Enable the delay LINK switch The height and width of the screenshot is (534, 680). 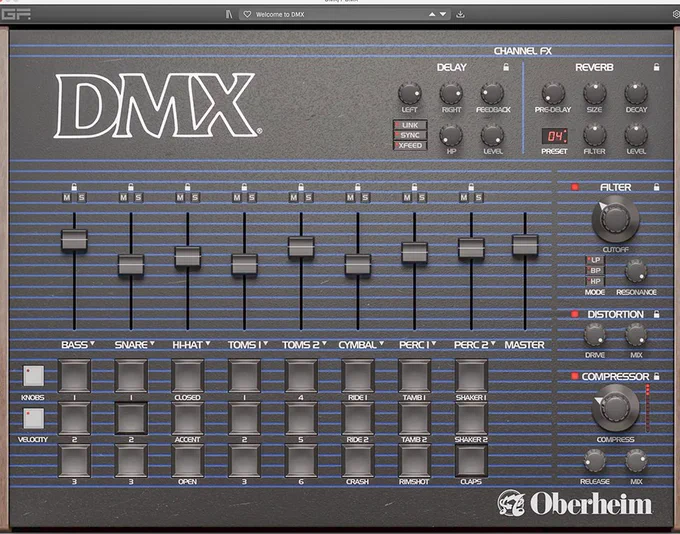(x=410, y=125)
